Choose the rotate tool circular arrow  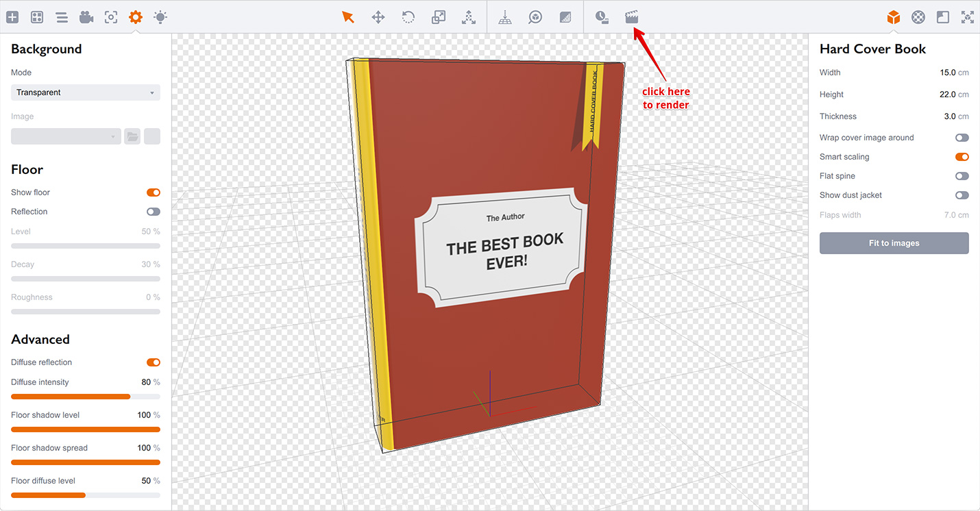[x=408, y=17]
